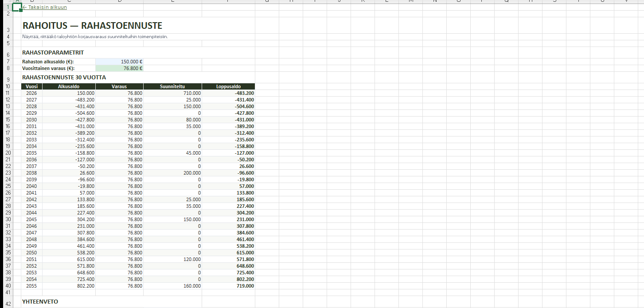Select the Loppusaldo cell for year 2037
The width and height of the screenshot is (644, 308).
click(x=228, y=166)
